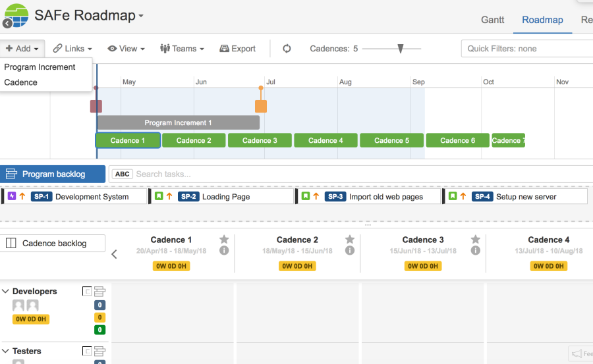This screenshot has width=593, height=364.
Task: Open the Teams dropdown
Action: (182, 49)
